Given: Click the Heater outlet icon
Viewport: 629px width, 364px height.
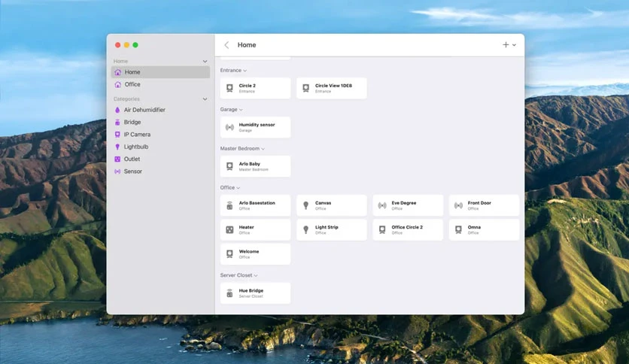Looking at the screenshot, I should pyautogui.click(x=229, y=229).
